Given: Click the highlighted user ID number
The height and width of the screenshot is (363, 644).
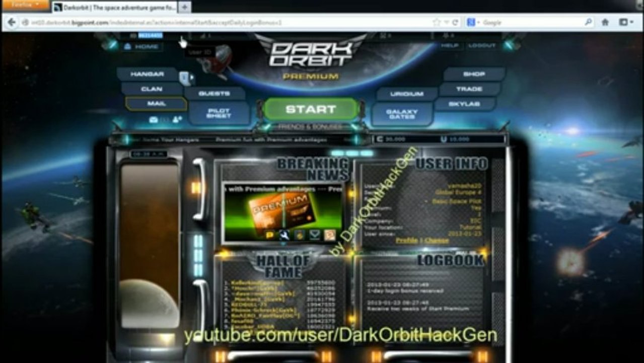Looking at the screenshot, I should tap(151, 36).
